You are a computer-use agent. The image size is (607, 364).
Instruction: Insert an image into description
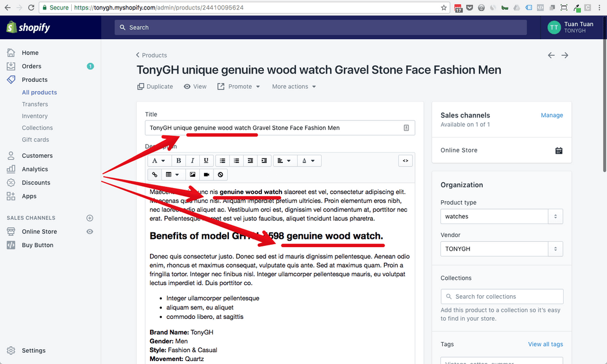pyautogui.click(x=193, y=175)
